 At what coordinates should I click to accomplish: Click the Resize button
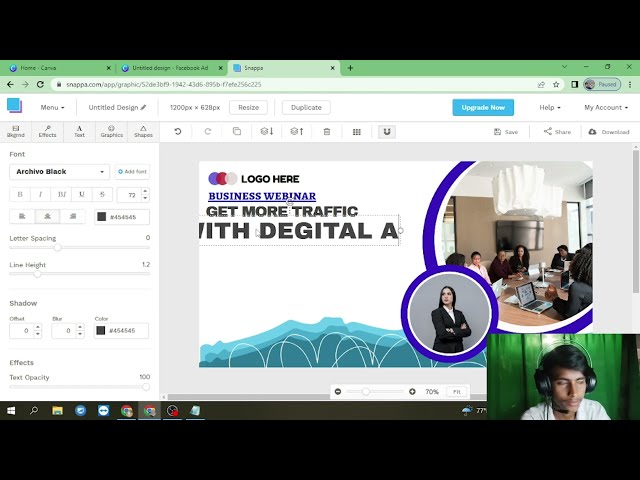point(249,107)
